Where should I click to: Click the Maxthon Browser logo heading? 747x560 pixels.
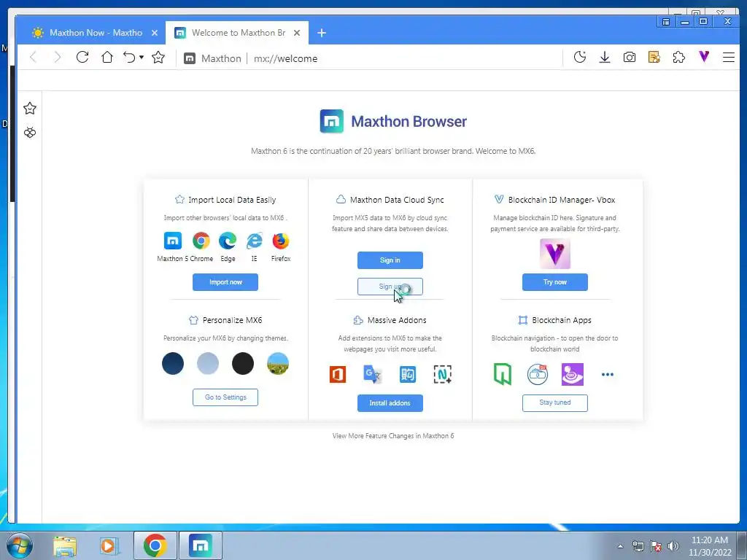393,122
